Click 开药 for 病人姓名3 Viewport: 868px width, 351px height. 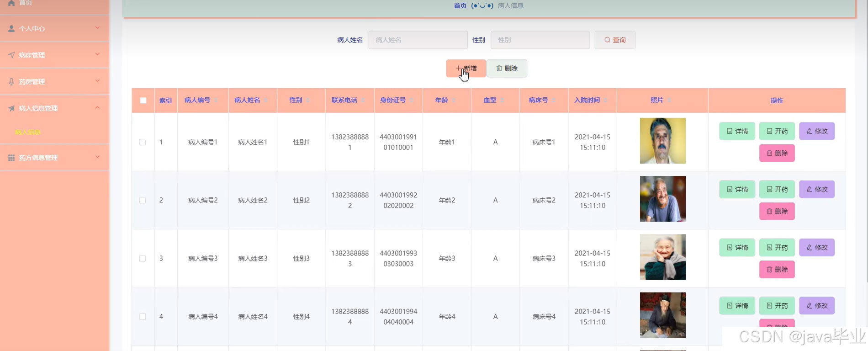point(777,247)
